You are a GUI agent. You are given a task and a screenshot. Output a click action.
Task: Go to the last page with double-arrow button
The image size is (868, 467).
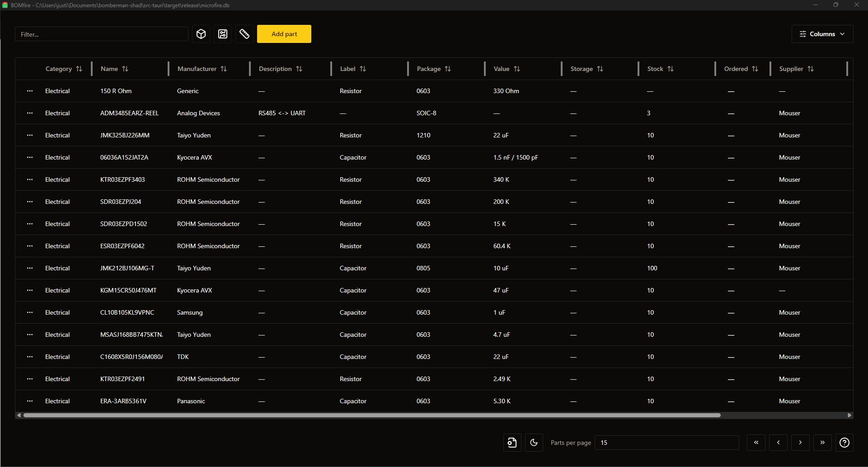pos(822,443)
